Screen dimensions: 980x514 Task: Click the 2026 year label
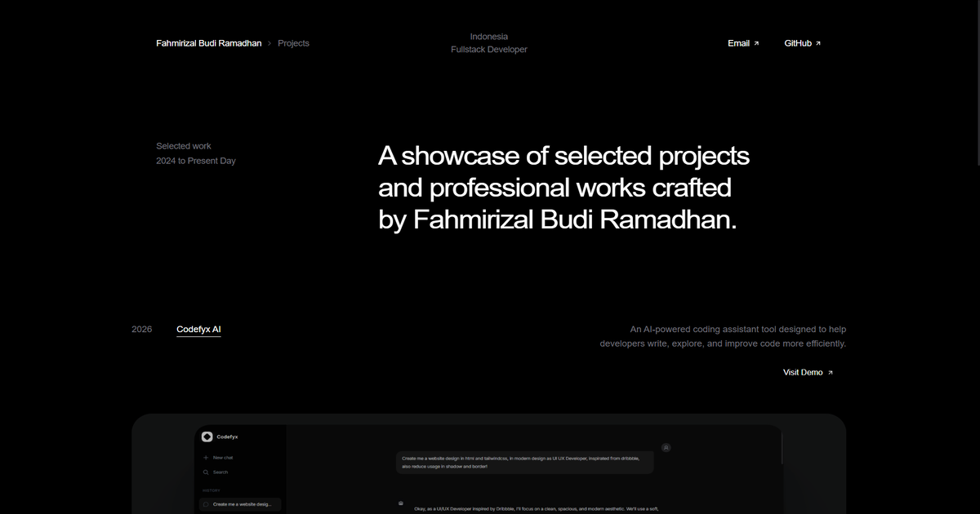[x=142, y=330]
